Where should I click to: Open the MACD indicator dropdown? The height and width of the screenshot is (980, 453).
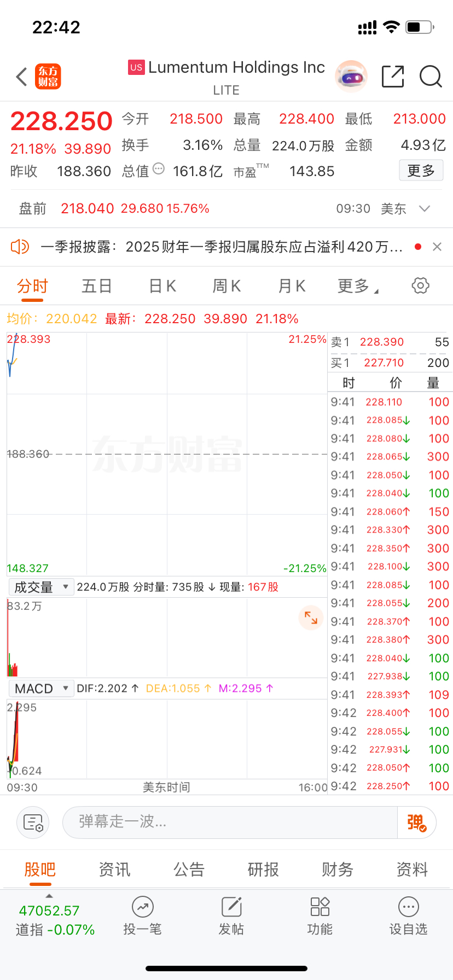40,689
